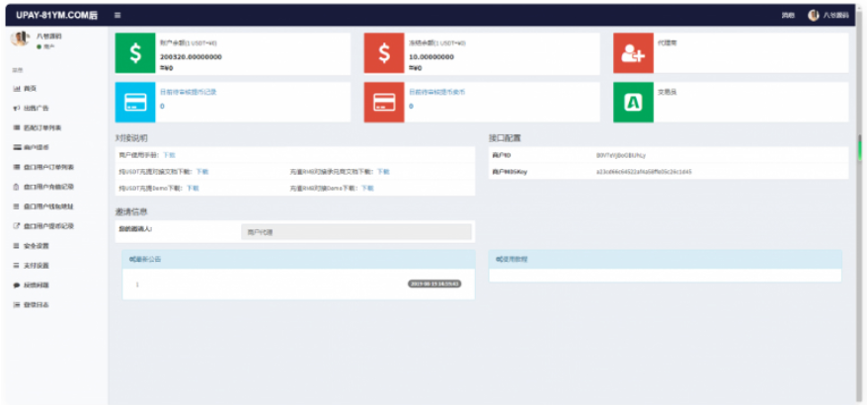Toggle the hamburger sidebar menu icon
Screen dimensions: 868x405
(118, 16)
